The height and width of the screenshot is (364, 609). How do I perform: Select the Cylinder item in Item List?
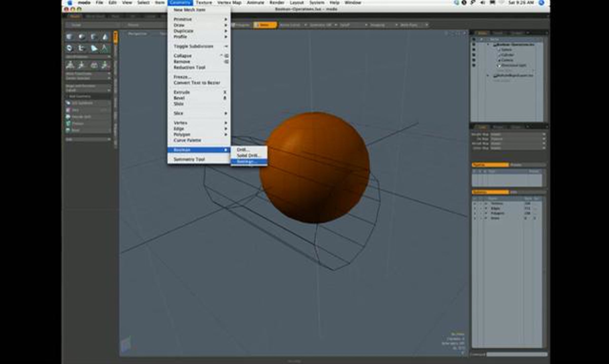pos(508,55)
